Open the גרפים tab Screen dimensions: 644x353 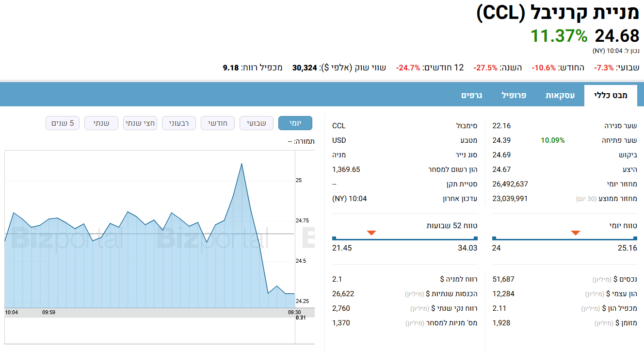click(x=471, y=95)
